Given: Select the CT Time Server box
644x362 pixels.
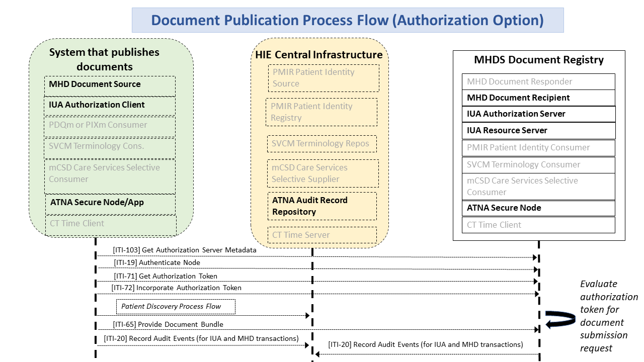Looking at the screenshot, I should tap(321, 235).
